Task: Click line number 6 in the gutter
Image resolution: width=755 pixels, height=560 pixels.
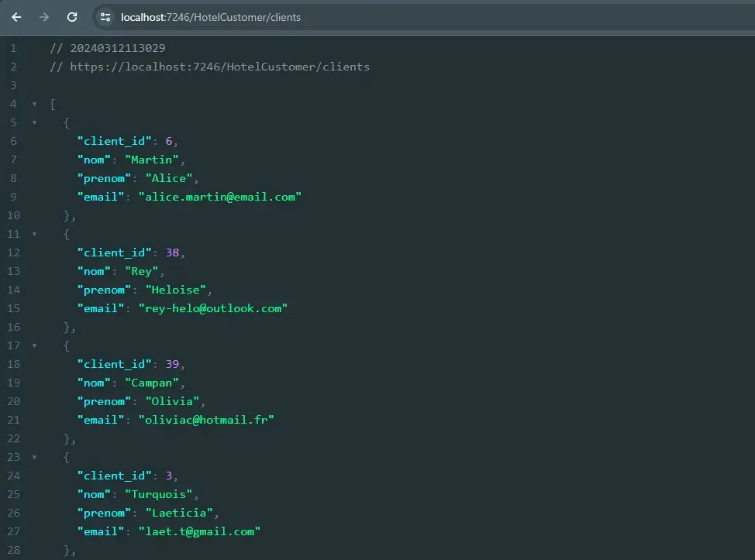Action: click(13, 141)
